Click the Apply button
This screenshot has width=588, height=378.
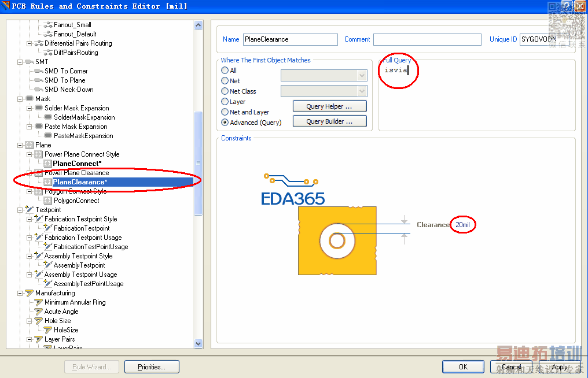click(560, 367)
